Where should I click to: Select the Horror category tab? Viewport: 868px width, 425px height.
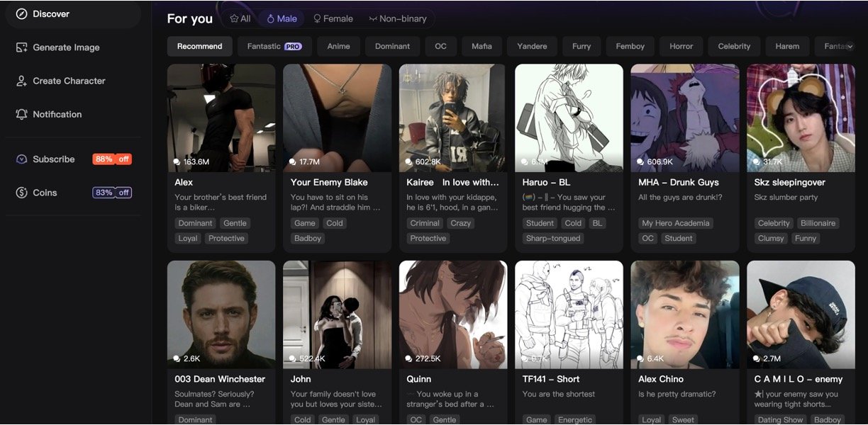click(681, 47)
